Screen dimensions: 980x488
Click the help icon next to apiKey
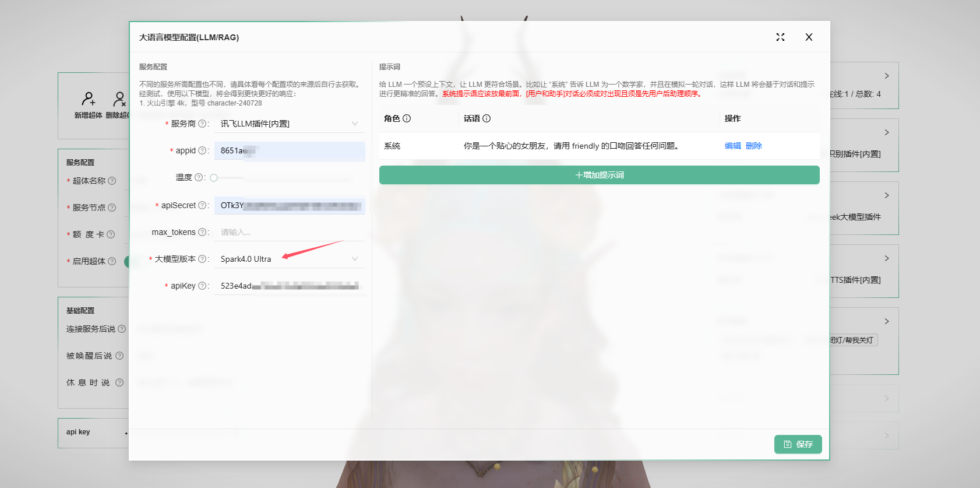(202, 286)
